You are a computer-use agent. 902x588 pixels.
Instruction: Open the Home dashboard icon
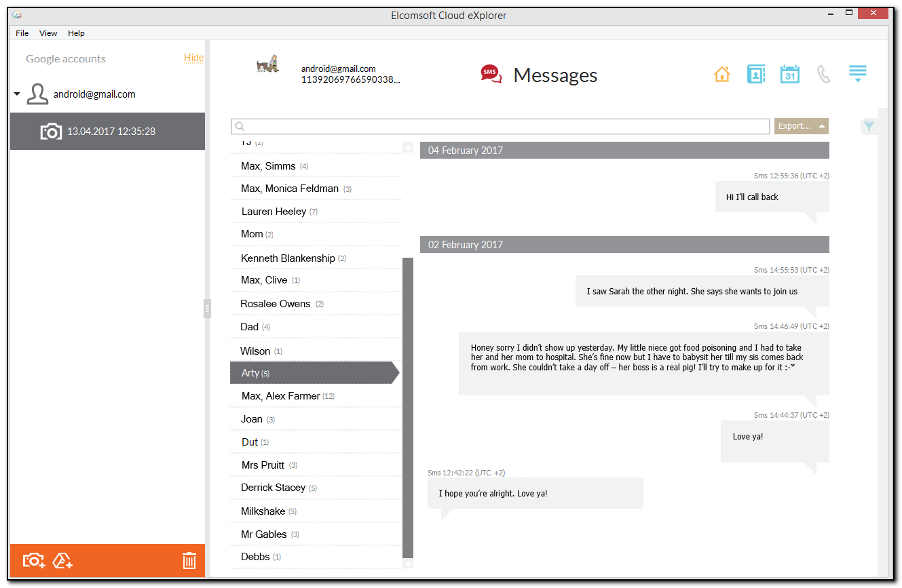(721, 74)
